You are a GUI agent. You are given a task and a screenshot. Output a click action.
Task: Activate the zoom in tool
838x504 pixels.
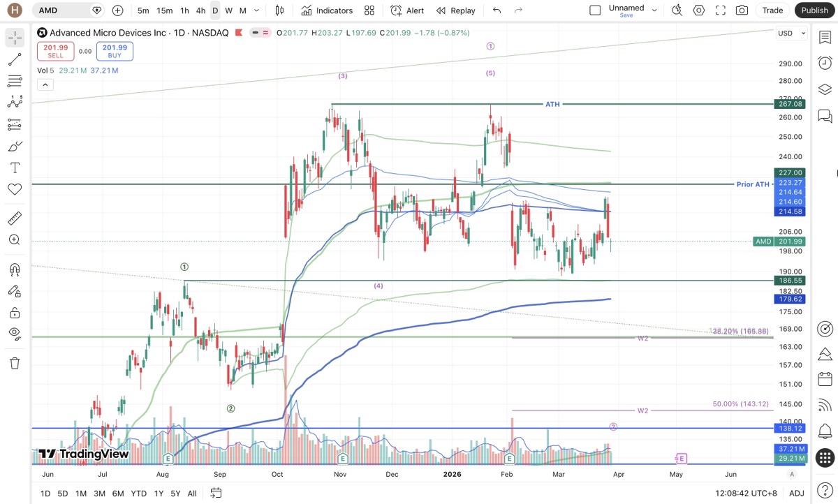[x=15, y=240]
